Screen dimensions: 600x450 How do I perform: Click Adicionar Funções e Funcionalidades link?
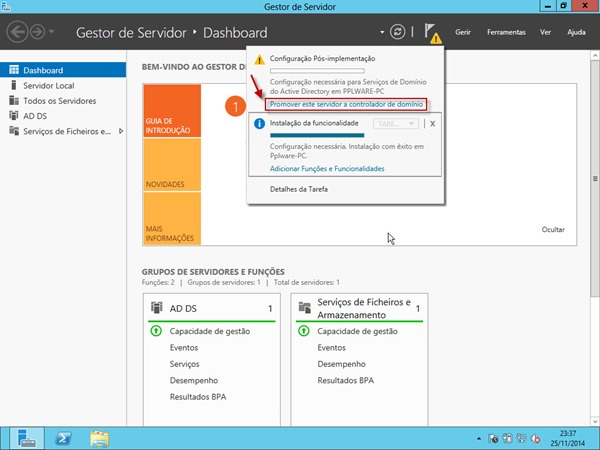327,168
